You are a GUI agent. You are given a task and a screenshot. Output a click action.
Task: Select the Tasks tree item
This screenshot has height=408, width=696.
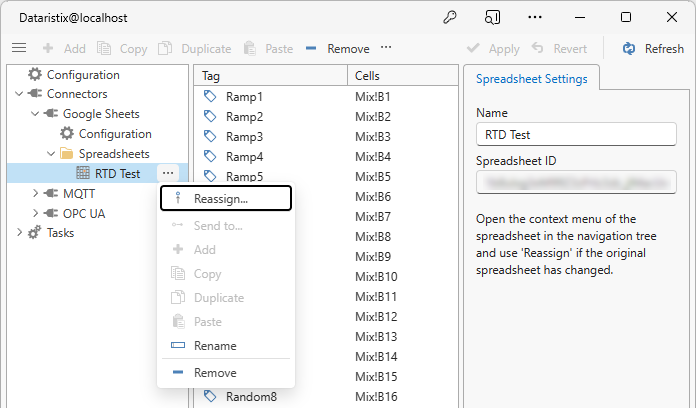click(60, 233)
